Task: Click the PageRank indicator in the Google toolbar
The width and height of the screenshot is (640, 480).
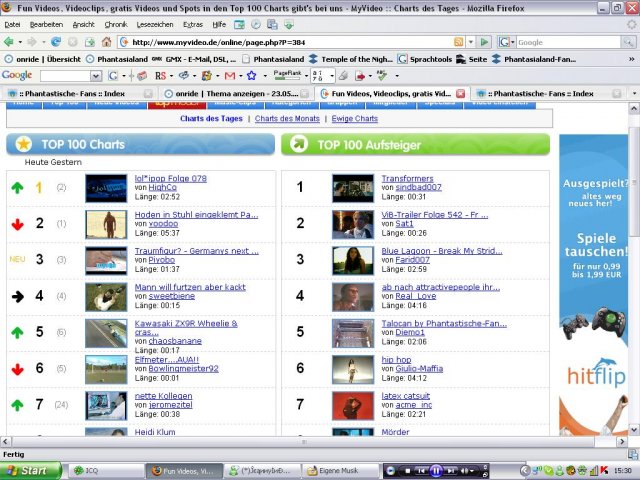Action: pos(287,74)
